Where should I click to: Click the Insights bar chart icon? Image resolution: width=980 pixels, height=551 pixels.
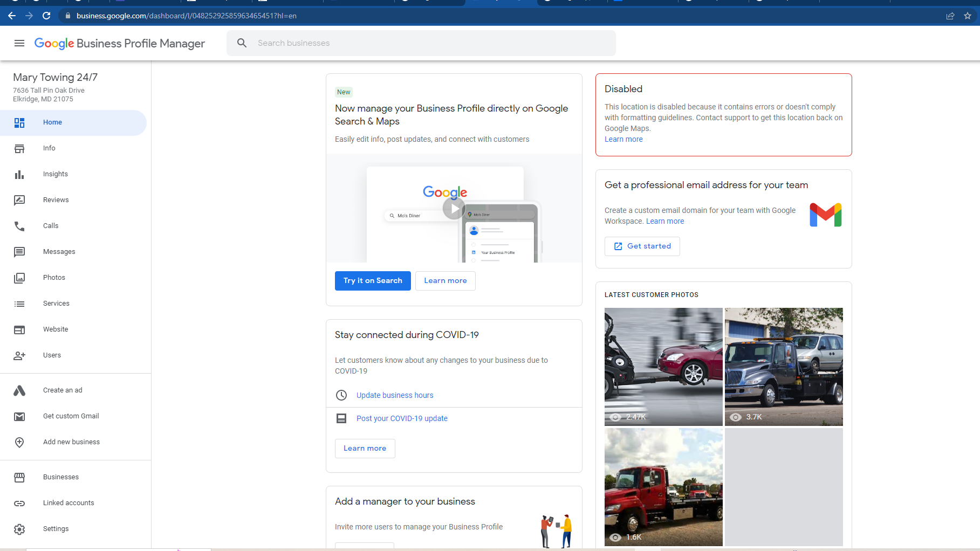(19, 174)
